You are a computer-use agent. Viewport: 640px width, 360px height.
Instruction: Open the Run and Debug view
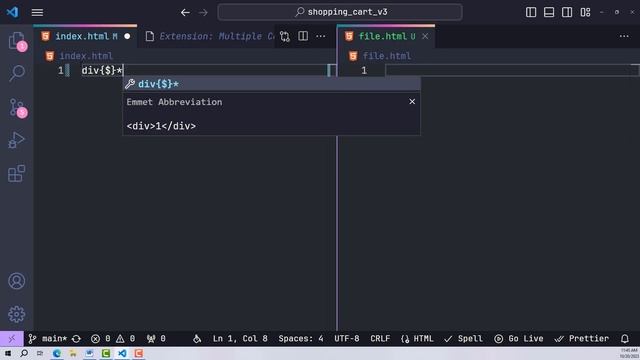pyautogui.click(x=16, y=140)
